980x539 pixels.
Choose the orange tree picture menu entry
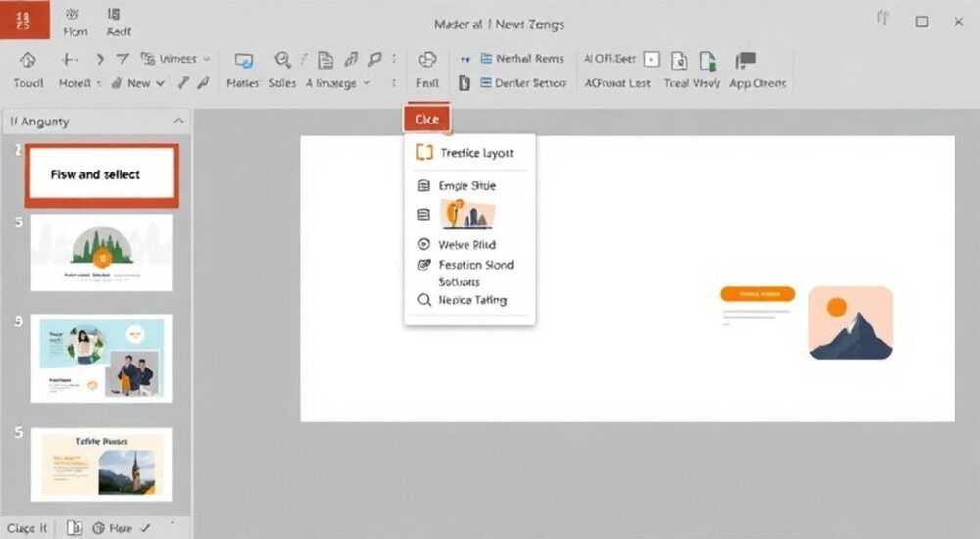[x=469, y=215]
